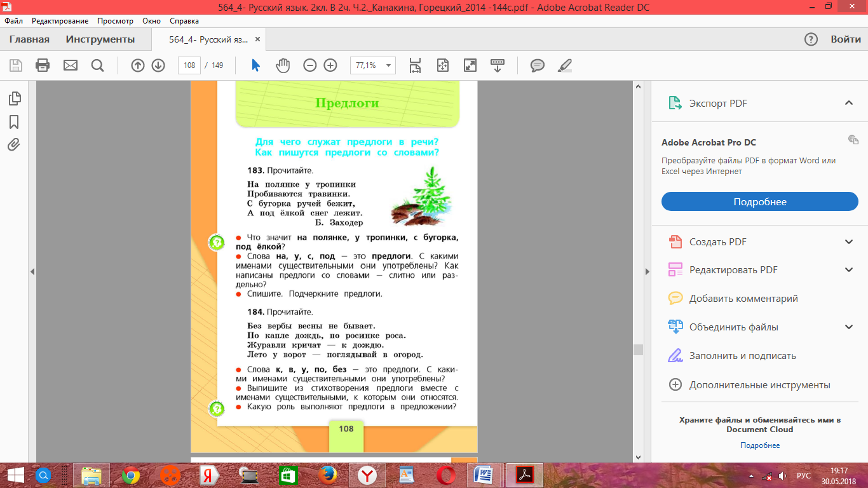The width and height of the screenshot is (868, 488).
Task: Open the Windows Start button
Action: tap(15, 475)
